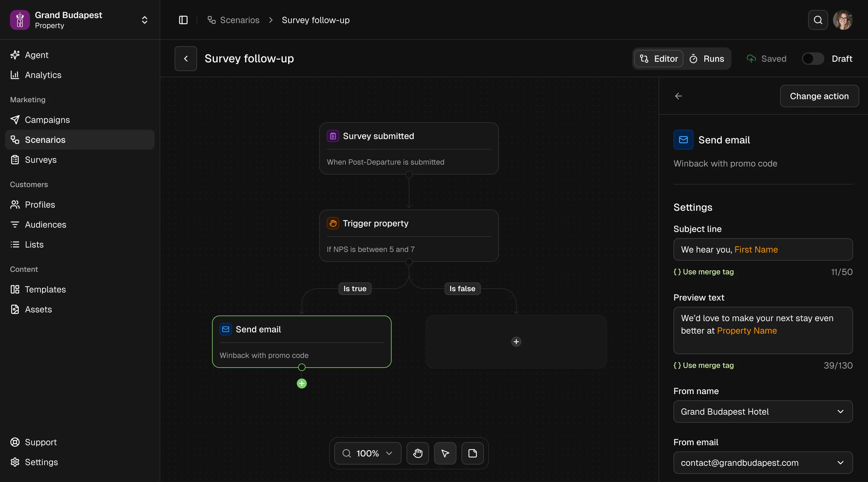Click the First Name merge tag

click(756, 249)
